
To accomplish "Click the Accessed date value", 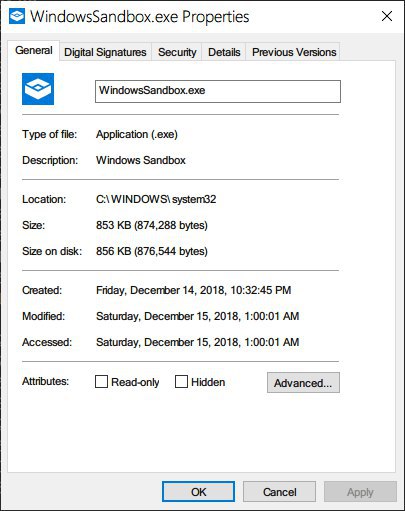I will point(197,342).
